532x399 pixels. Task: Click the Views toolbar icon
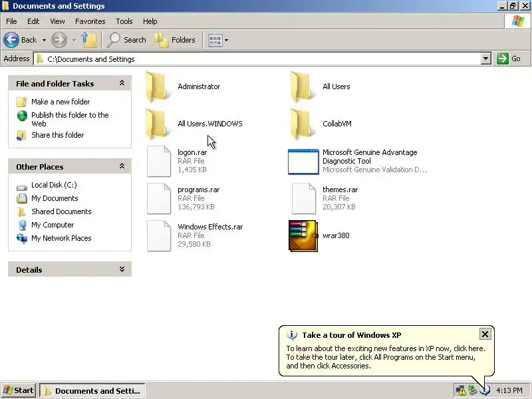[215, 41]
